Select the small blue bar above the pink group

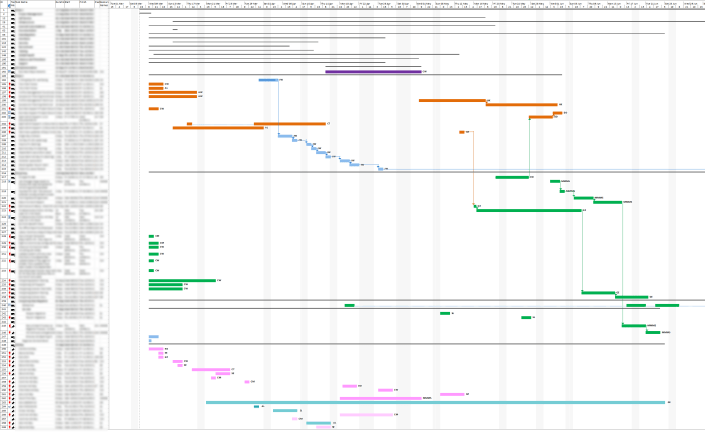(x=153, y=337)
